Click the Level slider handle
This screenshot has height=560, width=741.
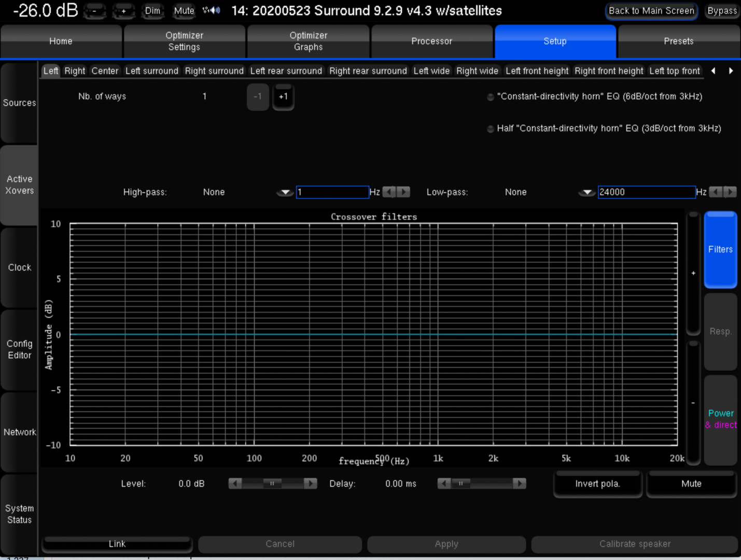(x=272, y=484)
